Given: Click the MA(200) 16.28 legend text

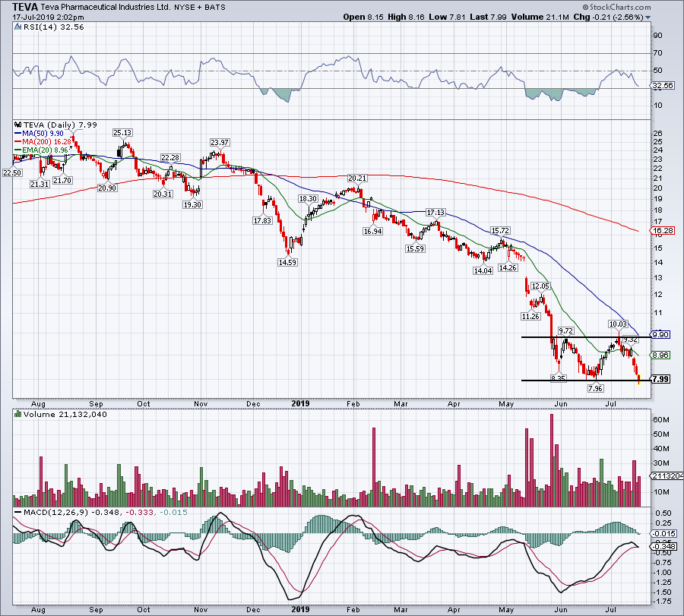Looking at the screenshot, I should [46, 142].
